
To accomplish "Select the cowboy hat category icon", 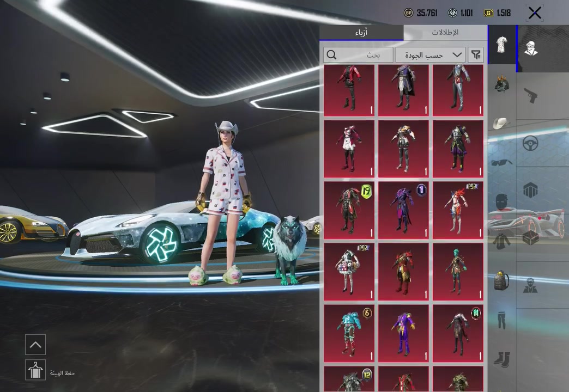I will (x=501, y=123).
